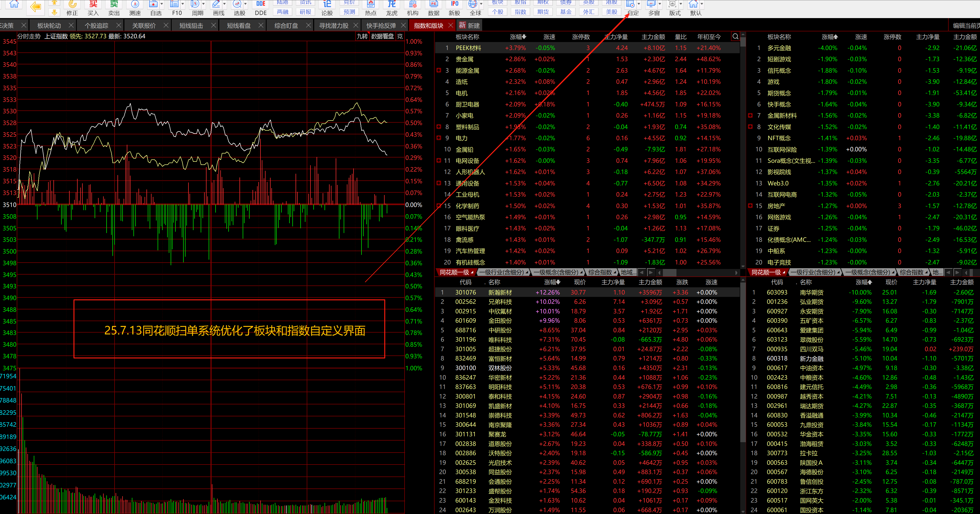Select the 新瀚新材 stock row

[587, 292]
